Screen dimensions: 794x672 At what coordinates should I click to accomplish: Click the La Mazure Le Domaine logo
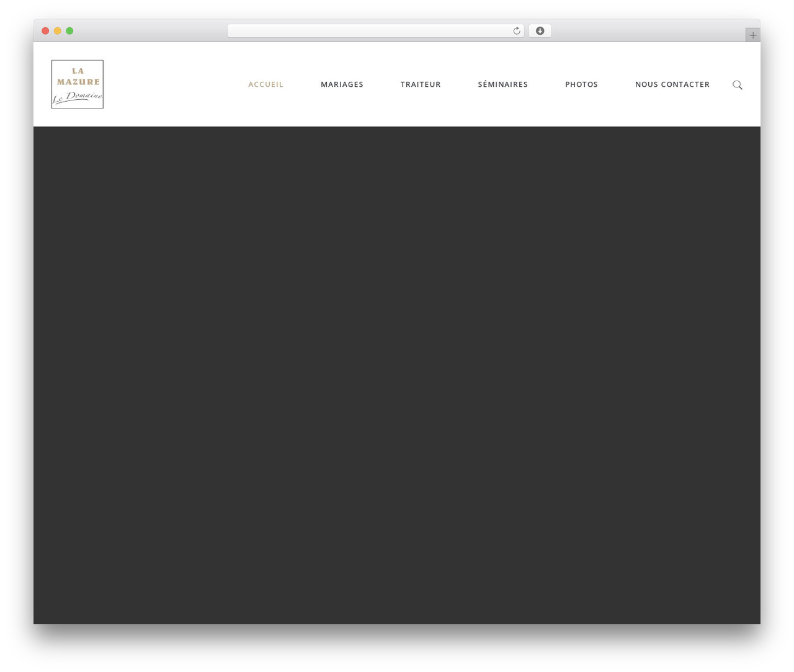(x=78, y=84)
